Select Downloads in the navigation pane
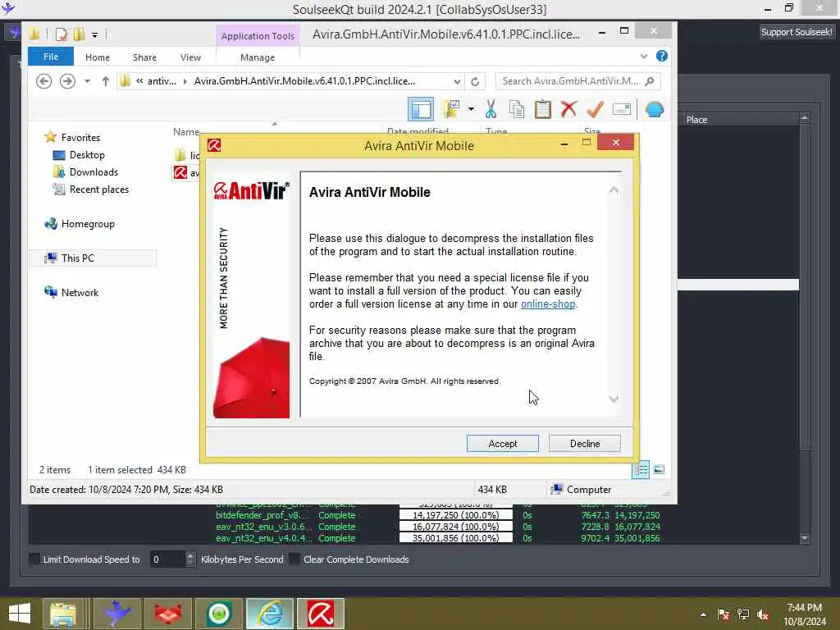The image size is (840, 630). point(94,172)
